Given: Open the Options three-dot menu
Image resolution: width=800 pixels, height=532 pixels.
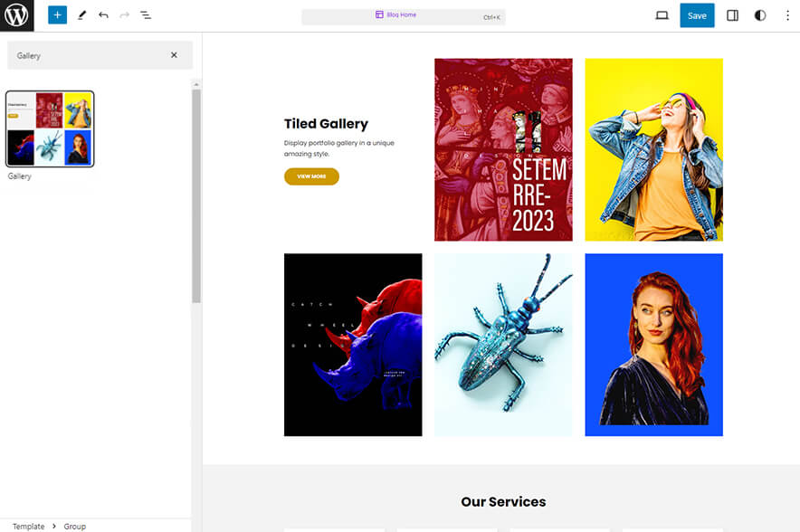Looking at the screenshot, I should pos(788,15).
